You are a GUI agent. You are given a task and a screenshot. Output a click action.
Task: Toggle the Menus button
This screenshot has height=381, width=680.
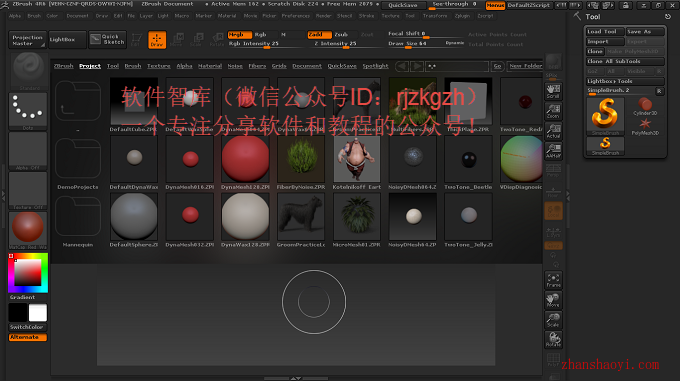[x=495, y=5]
